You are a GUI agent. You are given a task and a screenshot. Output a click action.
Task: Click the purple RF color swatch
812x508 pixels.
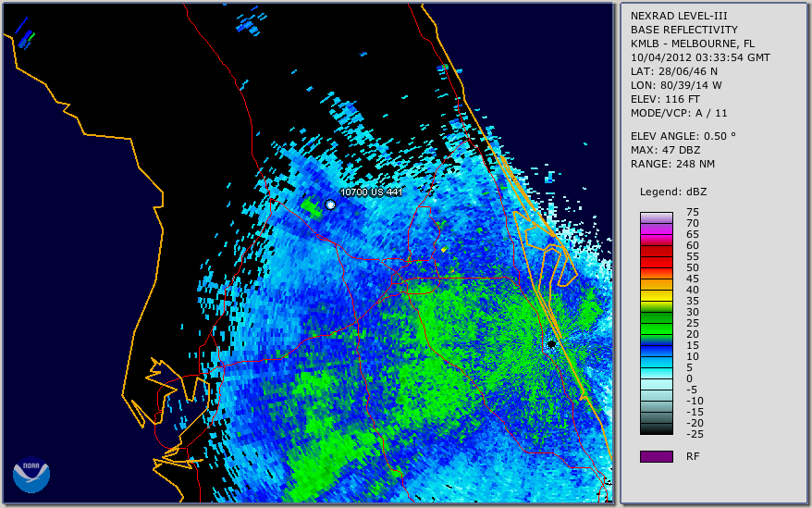pos(656,456)
